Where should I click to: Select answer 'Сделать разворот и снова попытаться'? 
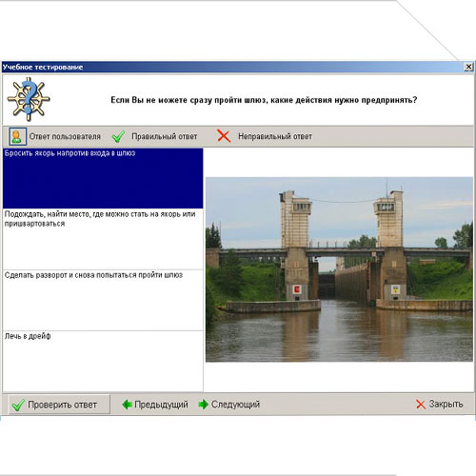click(x=103, y=300)
